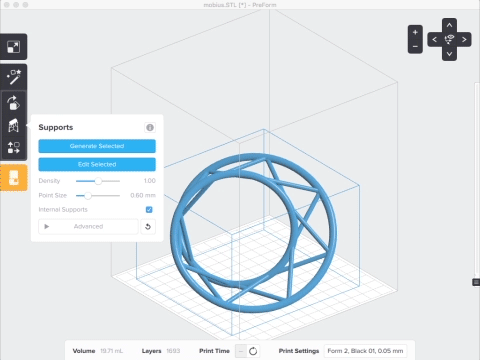Screen dimensions: 480x360
Task: Click the layer slider handle on right edge
Action: pos(476,282)
